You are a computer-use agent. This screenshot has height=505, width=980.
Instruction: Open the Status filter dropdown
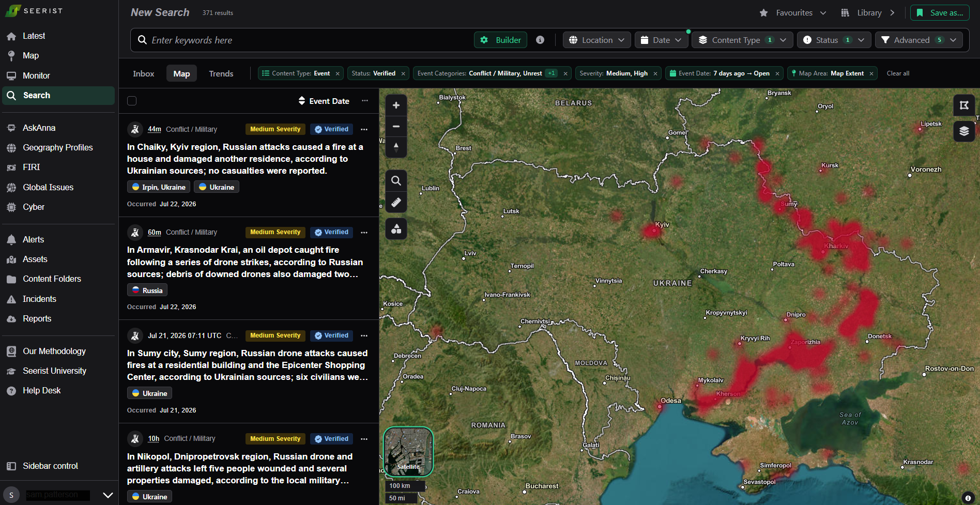834,40
